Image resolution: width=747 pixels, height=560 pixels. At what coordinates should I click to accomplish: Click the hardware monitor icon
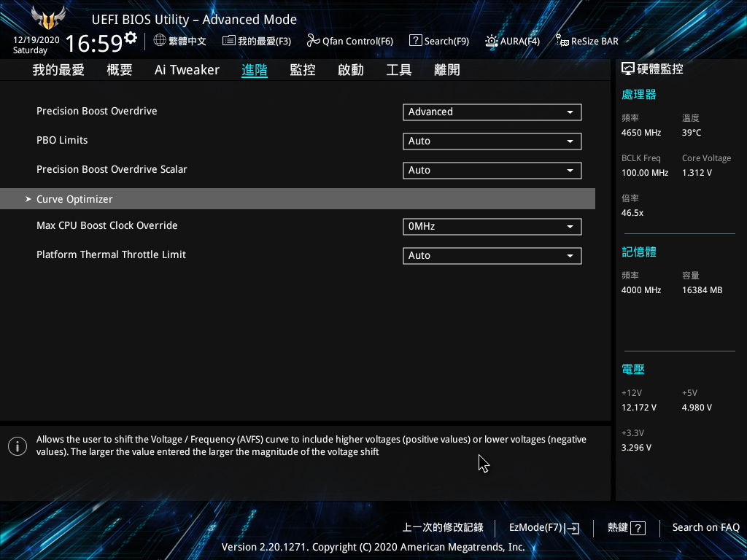coord(628,69)
